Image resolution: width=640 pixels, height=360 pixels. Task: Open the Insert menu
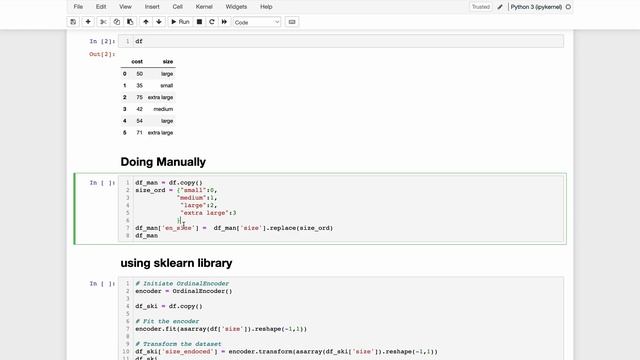point(152,7)
